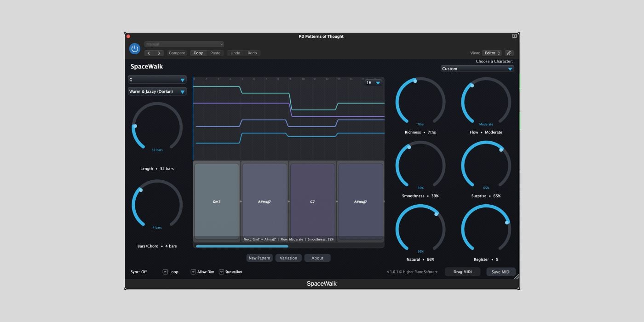Click the Save MIDI button
The width and height of the screenshot is (644, 322).
pyautogui.click(x=500, y=272)
